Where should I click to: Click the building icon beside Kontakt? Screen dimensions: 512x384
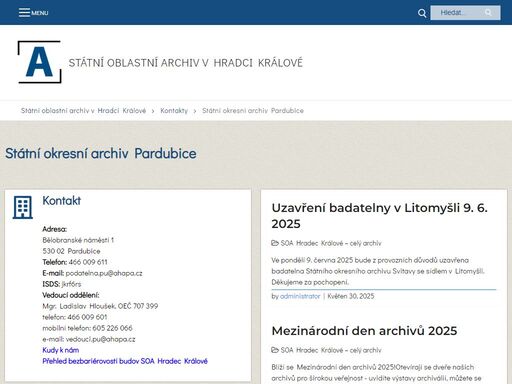tap(23, 207)
